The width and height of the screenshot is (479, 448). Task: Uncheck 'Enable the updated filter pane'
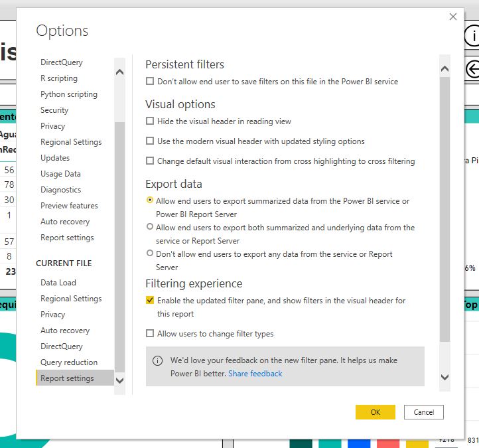pos(150,300)
